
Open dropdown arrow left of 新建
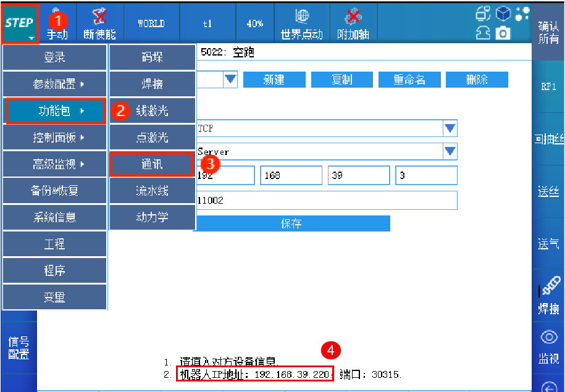point(230,80)
